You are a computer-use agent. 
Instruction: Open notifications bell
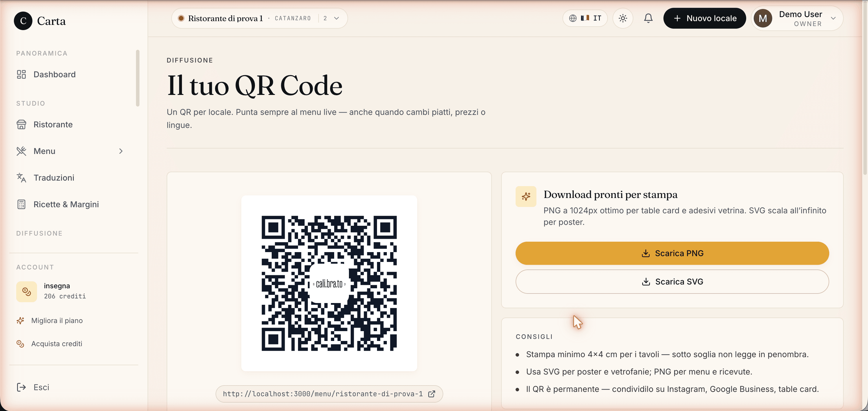[648, 18]
